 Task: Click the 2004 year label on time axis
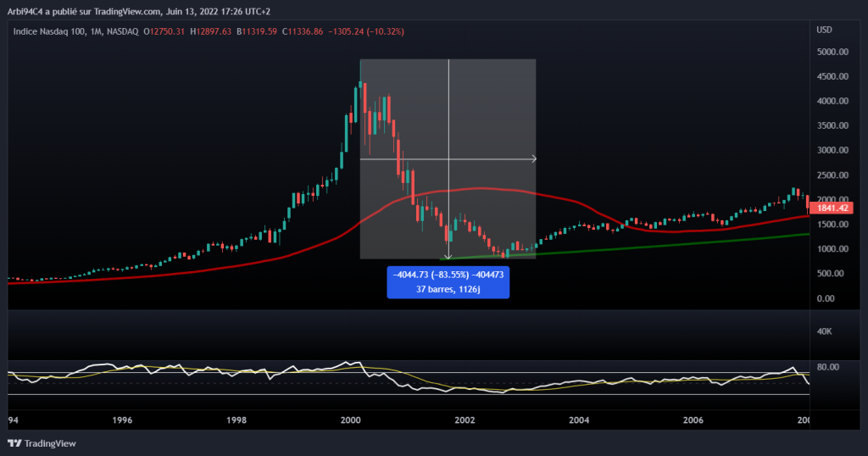point(579,420)
